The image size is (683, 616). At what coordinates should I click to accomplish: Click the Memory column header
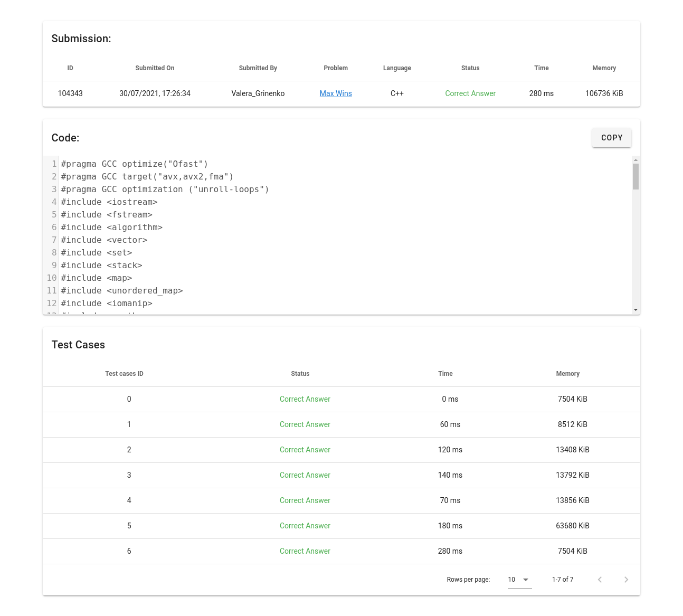click(x=567, y=374)
